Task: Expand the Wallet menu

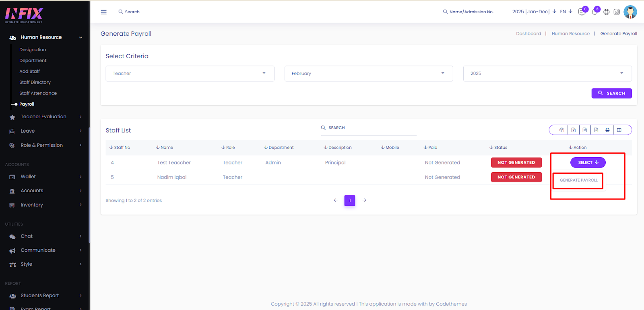Action: (x=45, y=177)
